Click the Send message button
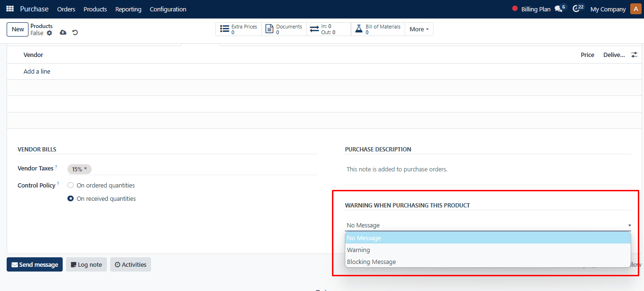 tap(35, 264)
